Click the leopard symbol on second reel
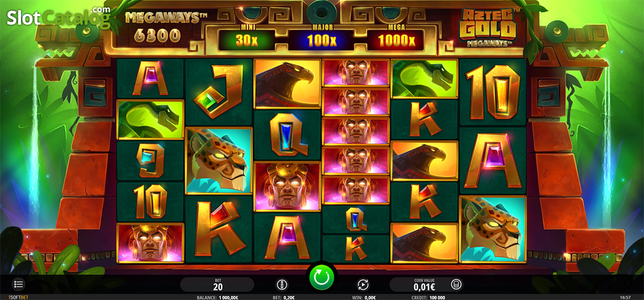Image resolution: width=644 pixels, height=300 pixels. point(218,160)
